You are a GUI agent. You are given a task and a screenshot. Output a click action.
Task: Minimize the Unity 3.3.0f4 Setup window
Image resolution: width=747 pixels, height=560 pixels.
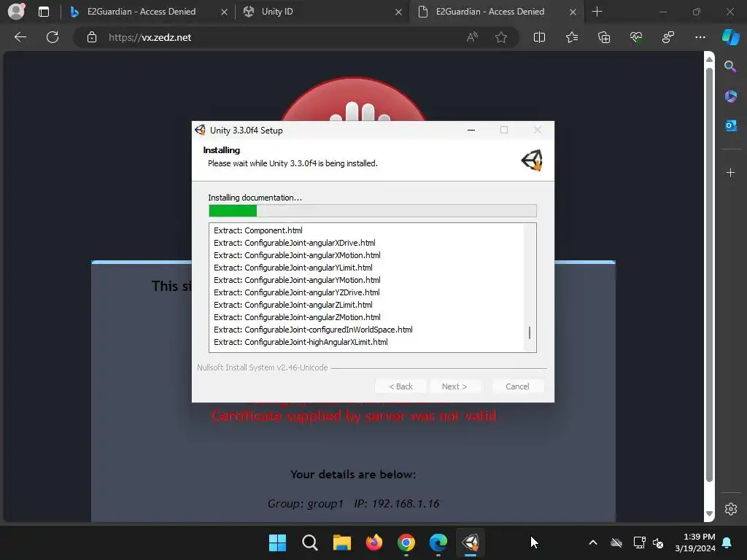(471, 130)
